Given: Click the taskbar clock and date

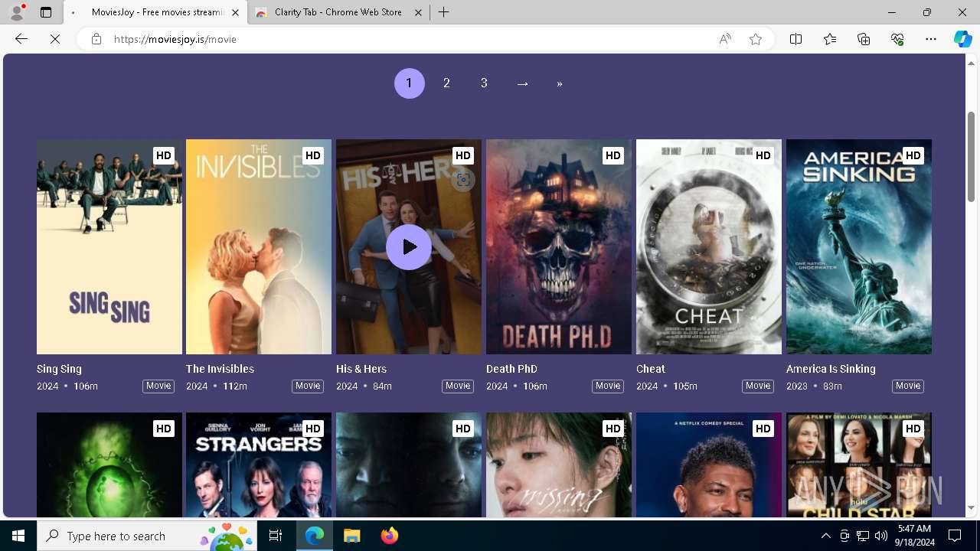Looking at the screenshot, I should coord(914,536).
